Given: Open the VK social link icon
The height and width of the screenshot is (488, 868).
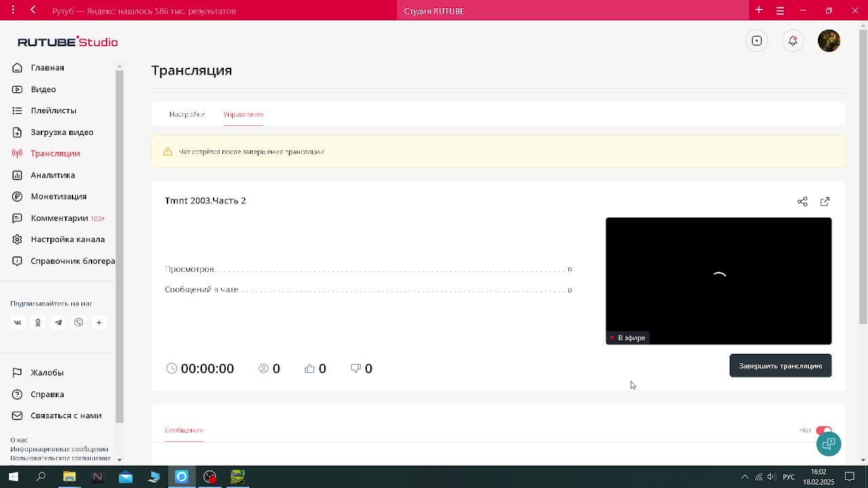Looking at the screenshot, I should (18, 323).
